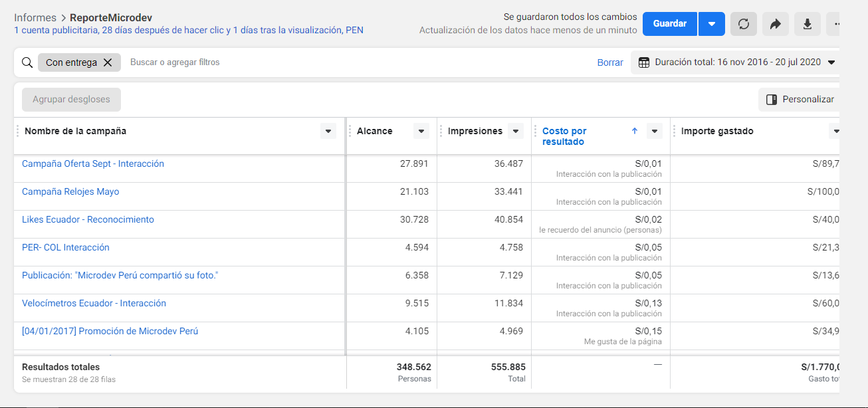Click the search magnifier icon

click(x=27, y=62)
